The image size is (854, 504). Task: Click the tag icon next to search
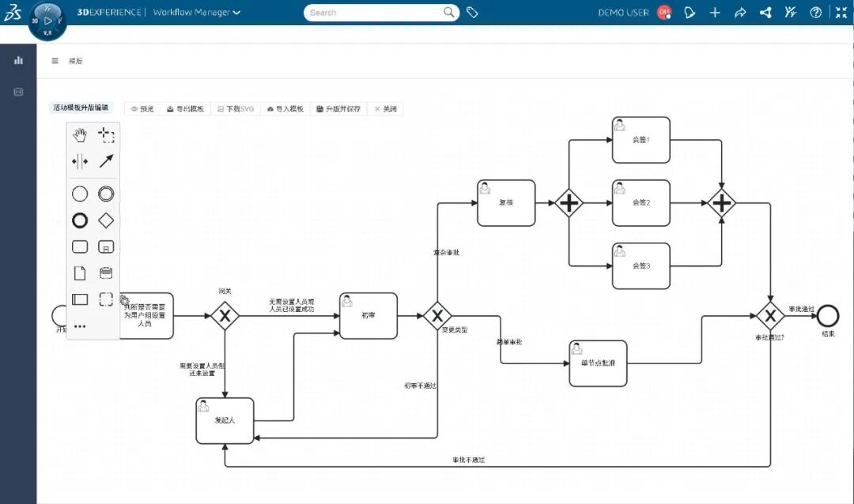pos(472,12)
